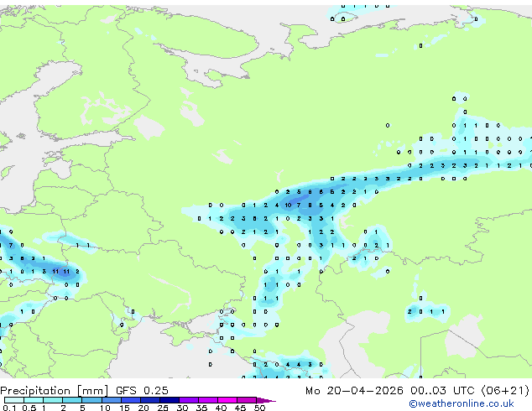Click the legend label '30'

182,408
